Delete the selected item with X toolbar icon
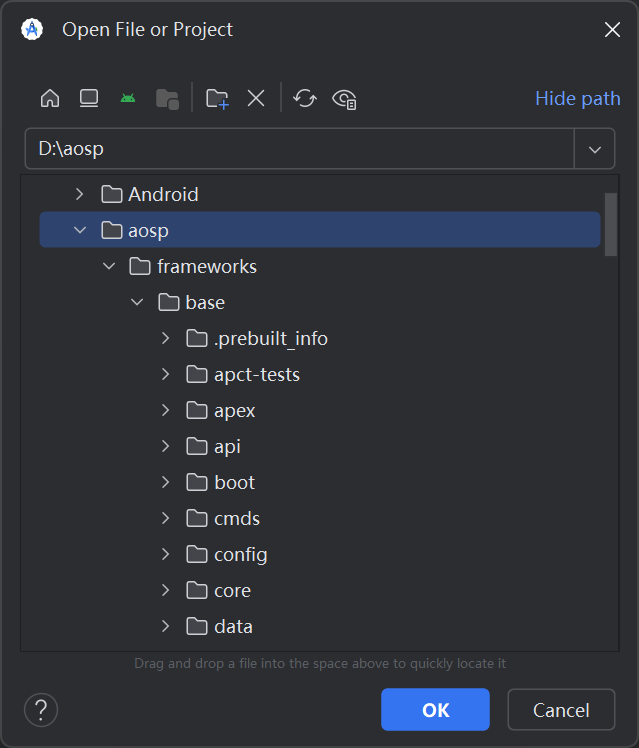 coord(256,99)
